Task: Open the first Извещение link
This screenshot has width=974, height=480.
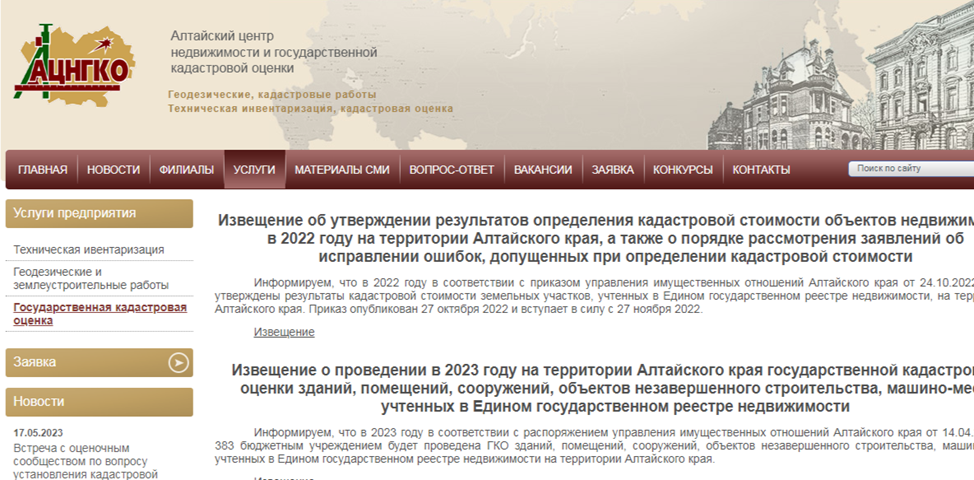Action: coord(284,332)
